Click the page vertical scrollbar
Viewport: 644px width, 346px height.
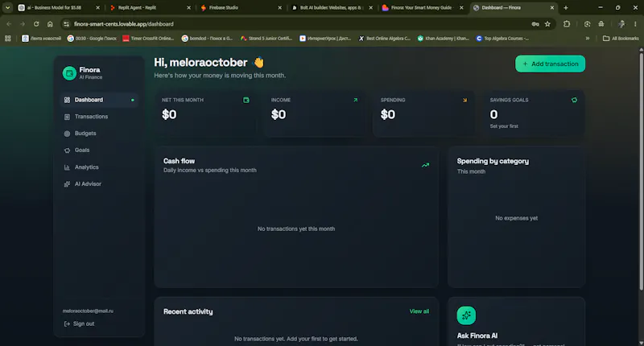[x=641, y=172]
